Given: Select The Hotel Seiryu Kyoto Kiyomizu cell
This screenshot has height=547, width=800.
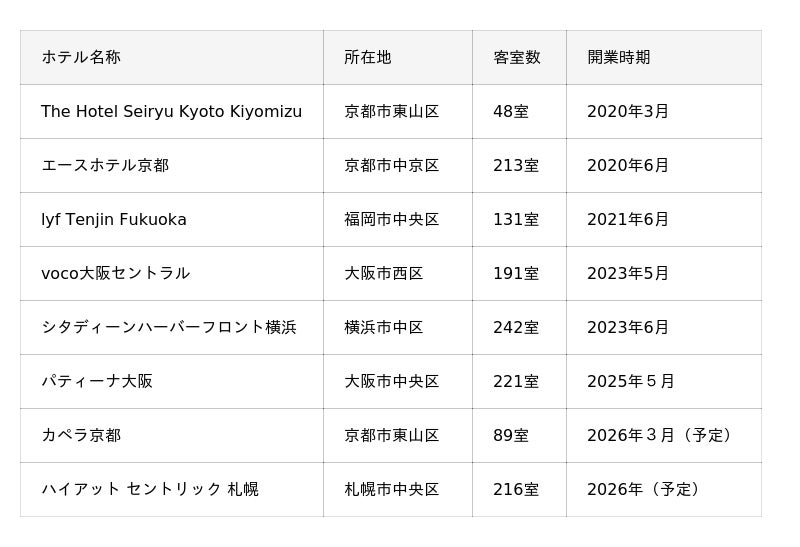Looking at the screenshot, I should tap(171, 112).
